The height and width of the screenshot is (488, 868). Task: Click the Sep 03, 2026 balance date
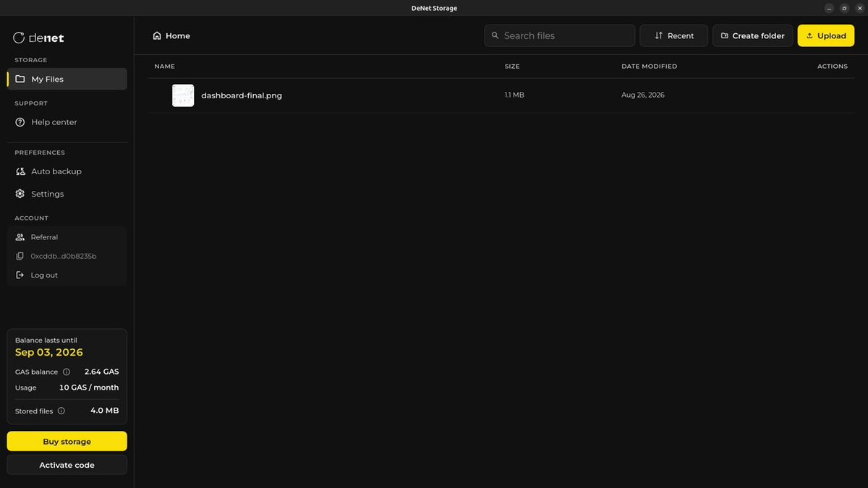(x=49, y=353)
